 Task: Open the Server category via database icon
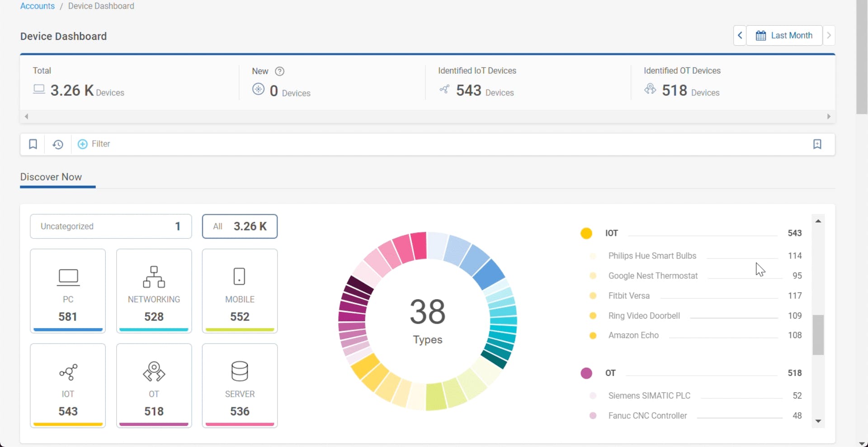[239, 372]
